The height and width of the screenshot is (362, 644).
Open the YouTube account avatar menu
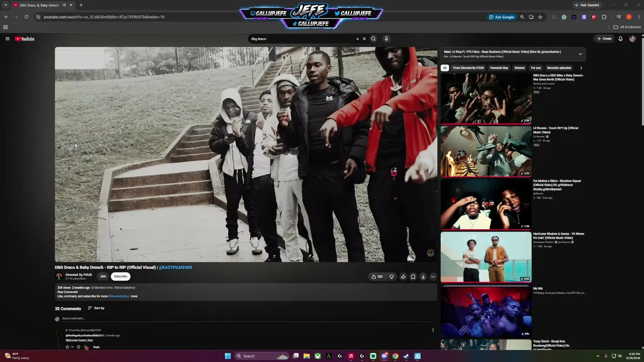pos(632,39)
